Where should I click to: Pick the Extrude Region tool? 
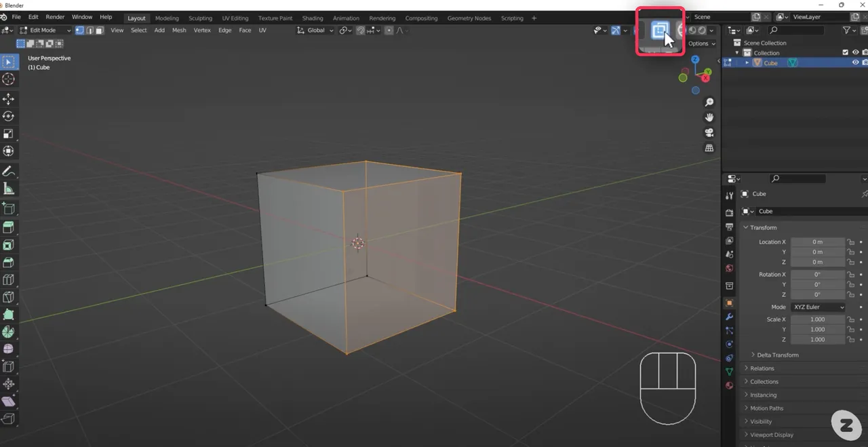click(9, 227)
